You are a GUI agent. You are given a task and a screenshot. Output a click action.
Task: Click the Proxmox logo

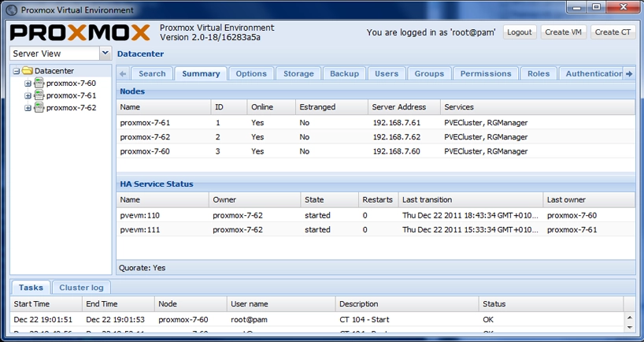[80, 32]
